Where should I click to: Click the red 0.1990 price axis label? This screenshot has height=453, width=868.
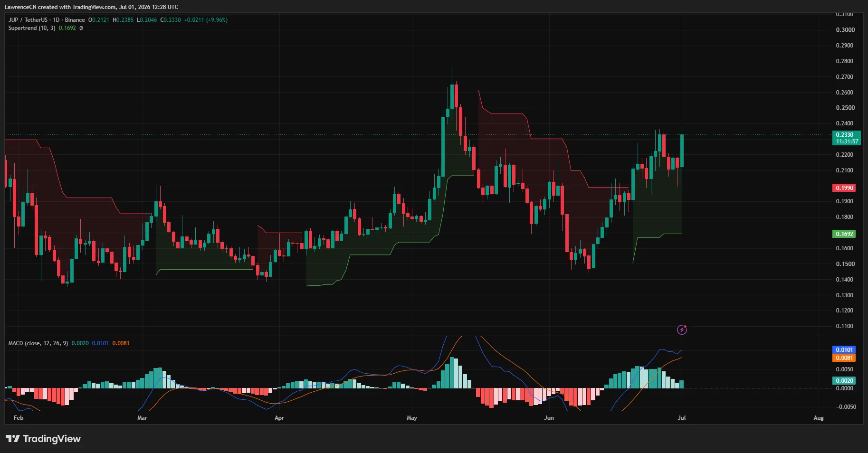tap(844, 188)
